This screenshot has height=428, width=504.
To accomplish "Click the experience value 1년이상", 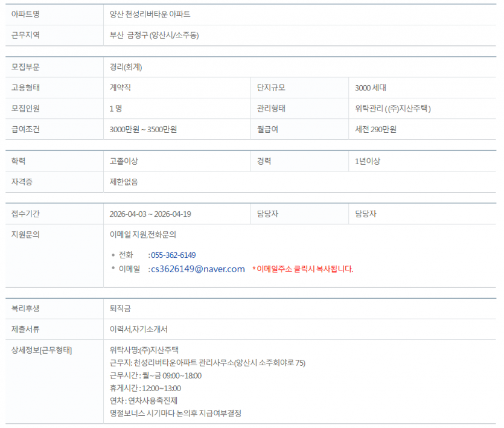I will tap(368, 161).
